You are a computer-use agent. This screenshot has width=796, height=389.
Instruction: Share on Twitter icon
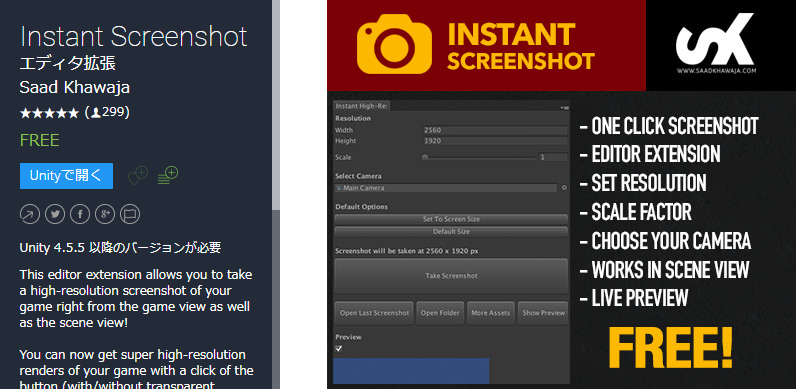pos(55,214)
